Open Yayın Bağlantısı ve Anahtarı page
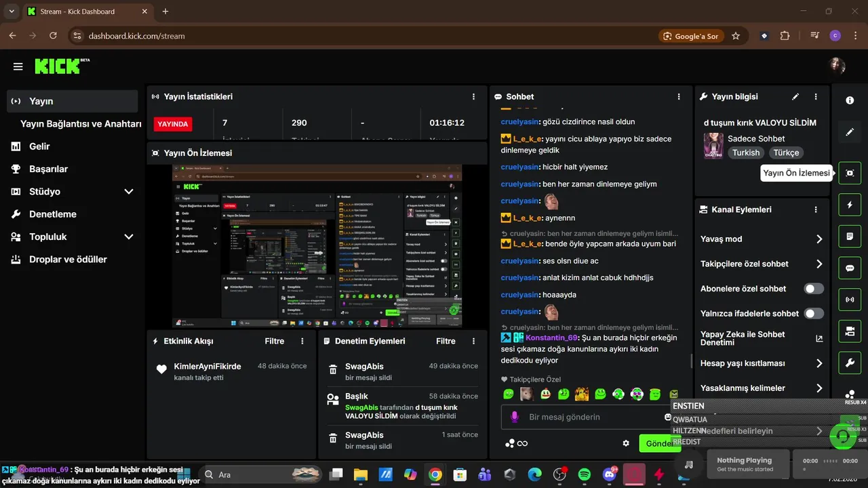The height and width of the screenshot is (488, 868). point(81,124)
